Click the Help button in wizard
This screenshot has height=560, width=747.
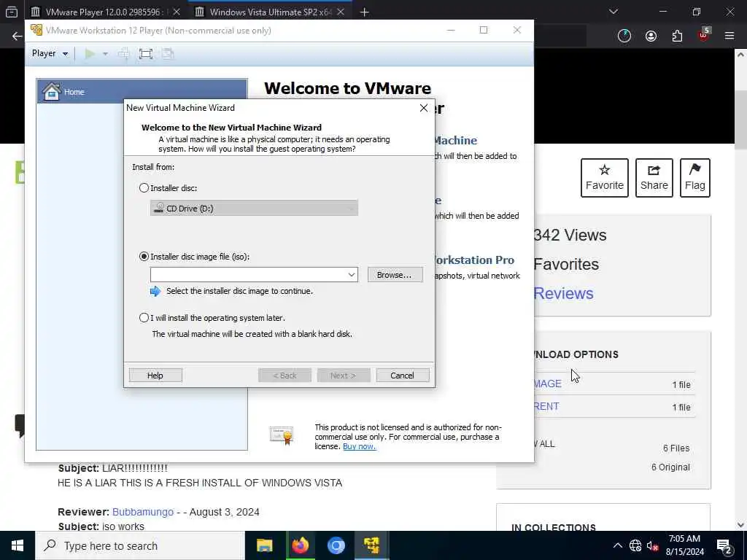point(155,376)
